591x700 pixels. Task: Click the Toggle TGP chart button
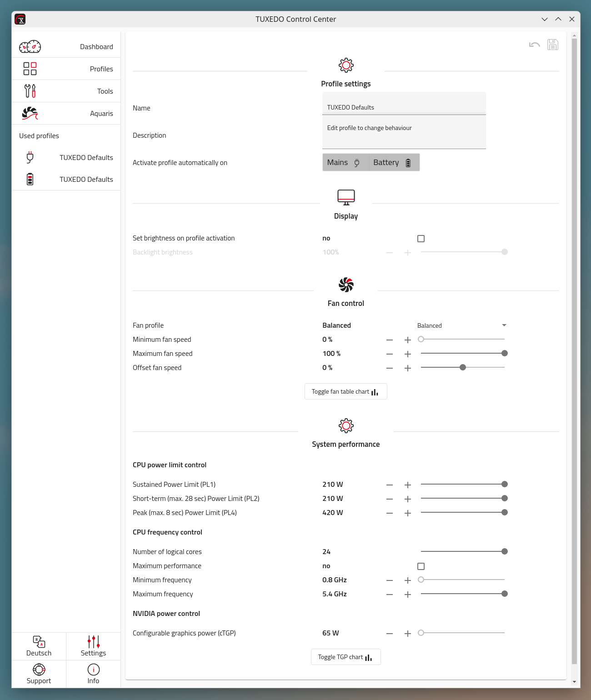[x=346, y=657]
